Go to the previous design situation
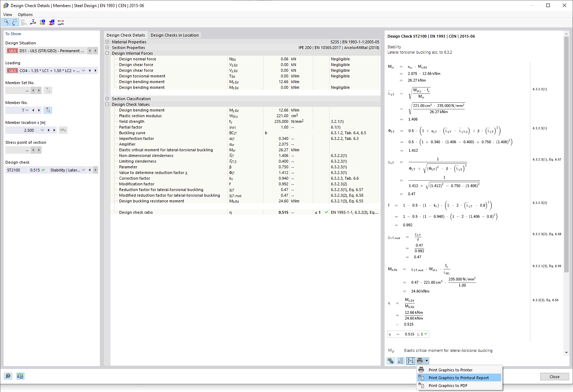573x392 pixels. [90, 51]
